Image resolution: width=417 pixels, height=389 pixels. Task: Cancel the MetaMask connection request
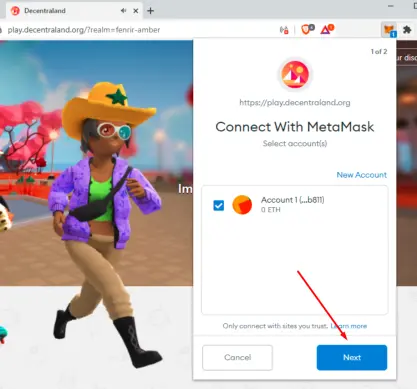tap(237, 357)
